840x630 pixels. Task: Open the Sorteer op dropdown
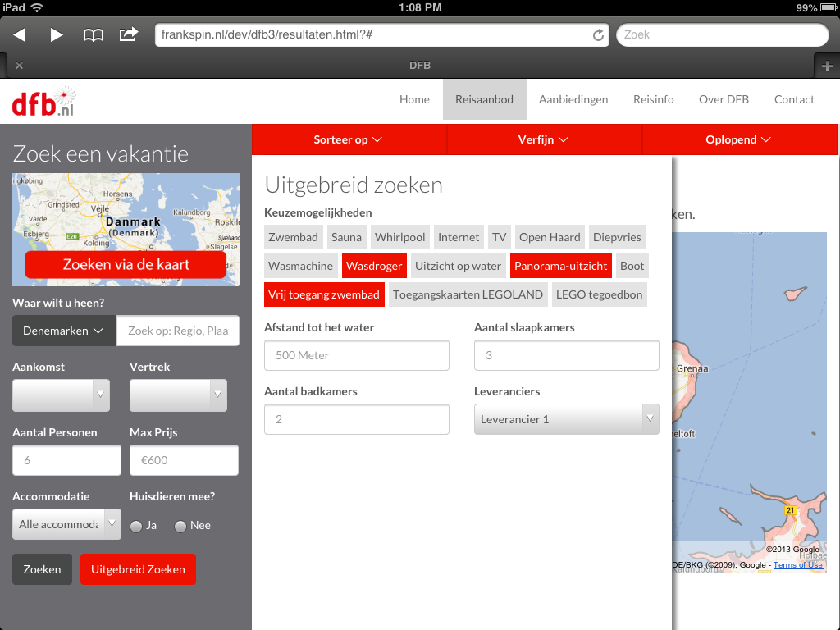348,139
